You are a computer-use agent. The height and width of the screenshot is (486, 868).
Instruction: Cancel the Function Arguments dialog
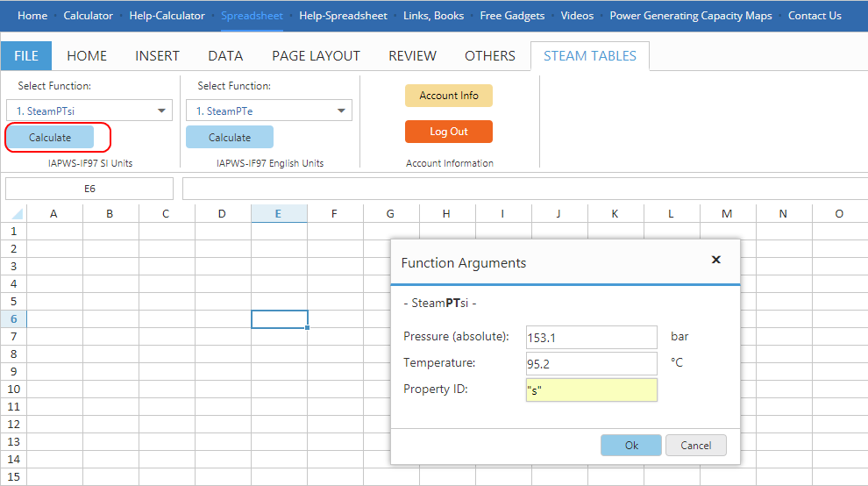(x=695, y=445)
